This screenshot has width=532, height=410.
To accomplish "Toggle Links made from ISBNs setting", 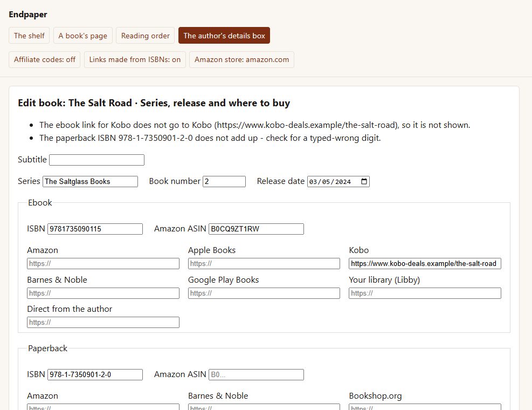I will click(x=135, y=60).
